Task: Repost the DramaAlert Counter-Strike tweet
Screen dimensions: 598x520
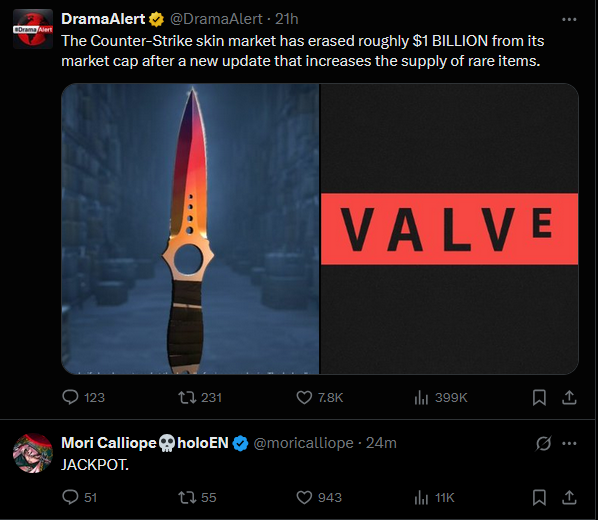Action: (200, 397)
